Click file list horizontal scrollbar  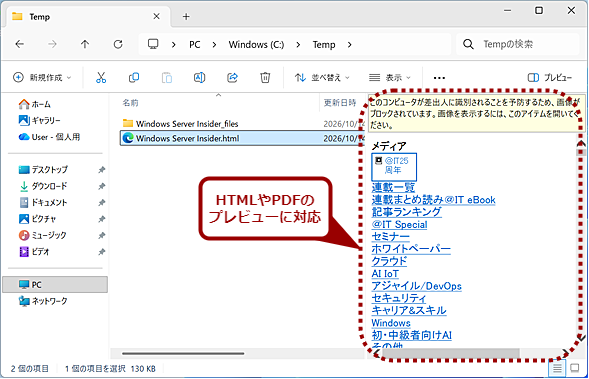pos(183,353)
